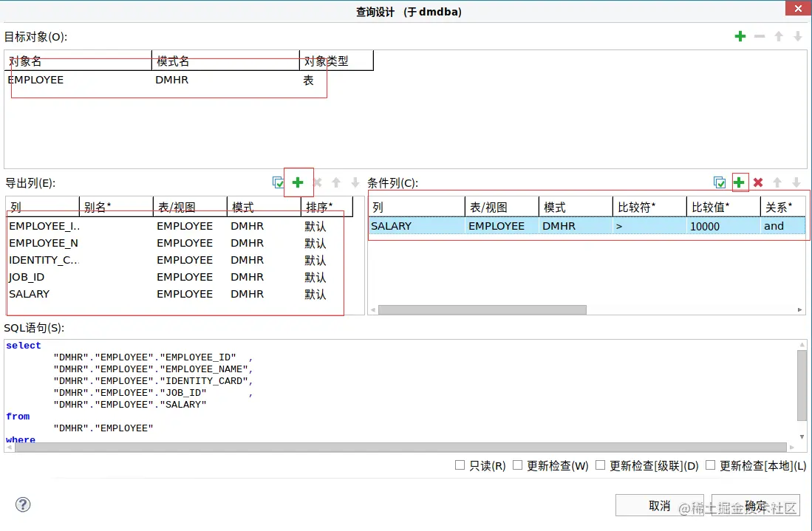Image resolution: width=812 pixels, height=531 pixels.
Task: Select SALARY cell in condition columns
Action: (x=417, y=226)
